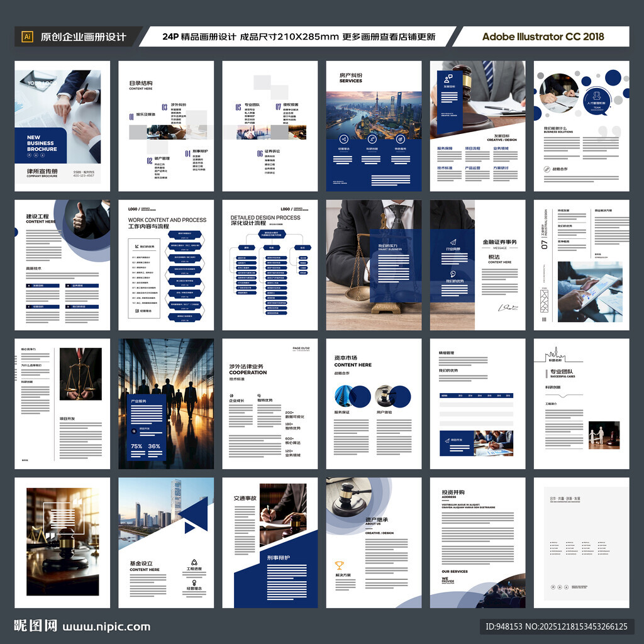The image size is (644, 644).
Task: Open the 工作内容与流程 page thumbnail
Action: point(166,265)
